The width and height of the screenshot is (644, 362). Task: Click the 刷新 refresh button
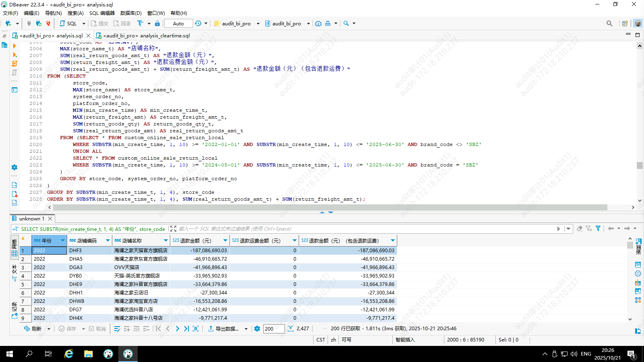[33, 329]
